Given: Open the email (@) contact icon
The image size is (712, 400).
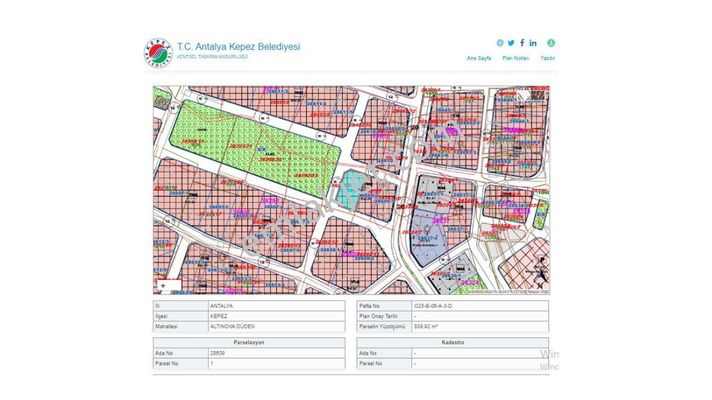Looking at the screenshot, I should pyautogui.click(x=500, y=43).
